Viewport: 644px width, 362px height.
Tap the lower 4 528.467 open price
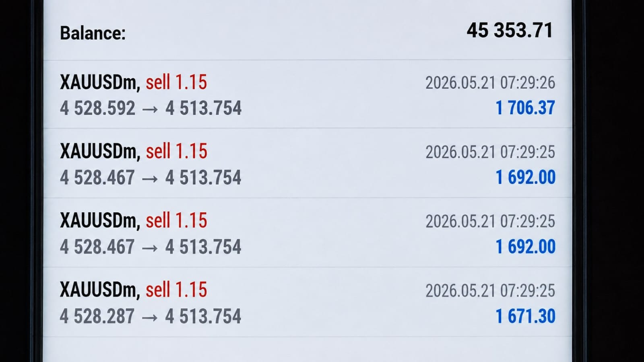[97, 247]
